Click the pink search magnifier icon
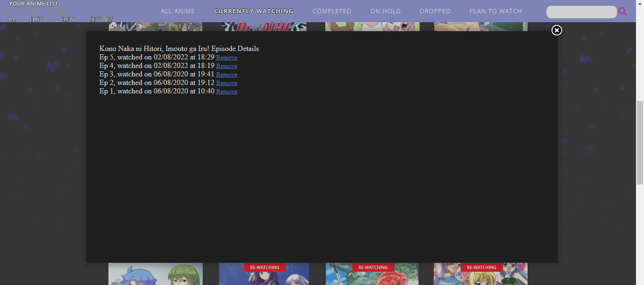The image size is (644, 285). click(623, 12)
